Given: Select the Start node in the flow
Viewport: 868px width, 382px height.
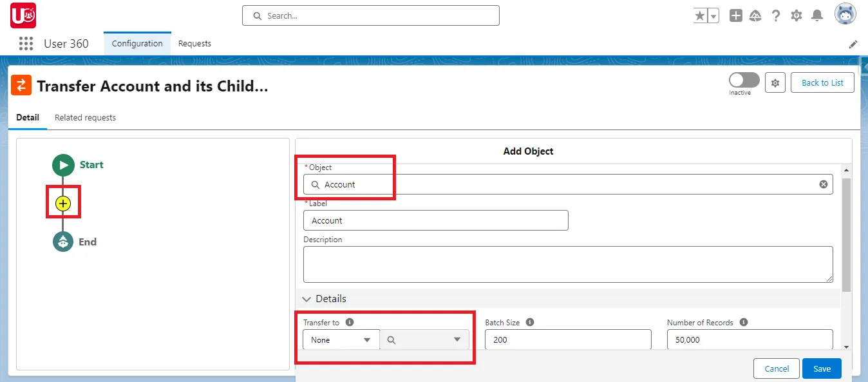Looking at the screenshot, I should pyautogui.click(x=62, y=164).
